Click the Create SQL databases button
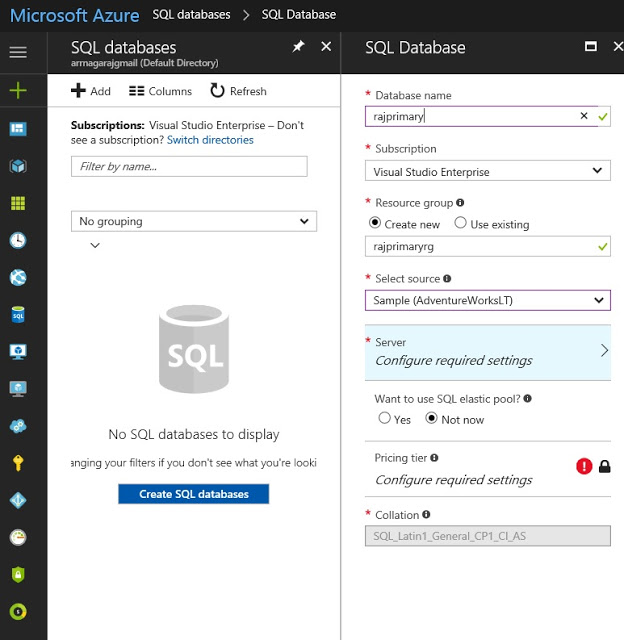 click(x=193, y=494)
